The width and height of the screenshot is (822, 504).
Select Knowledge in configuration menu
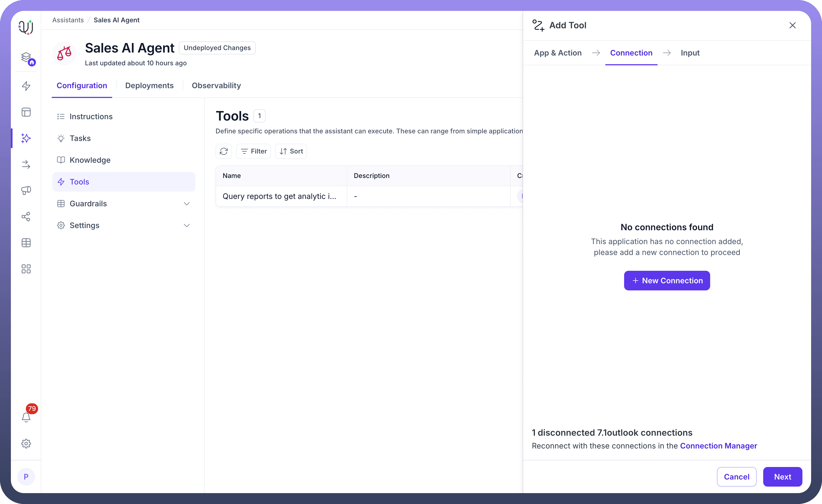click(90, 160)
